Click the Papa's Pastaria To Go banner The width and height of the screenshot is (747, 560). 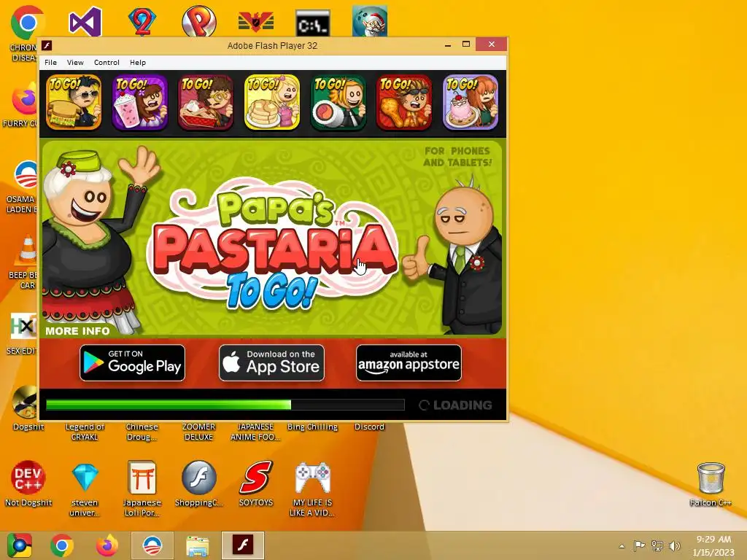[x=272, y=237]
